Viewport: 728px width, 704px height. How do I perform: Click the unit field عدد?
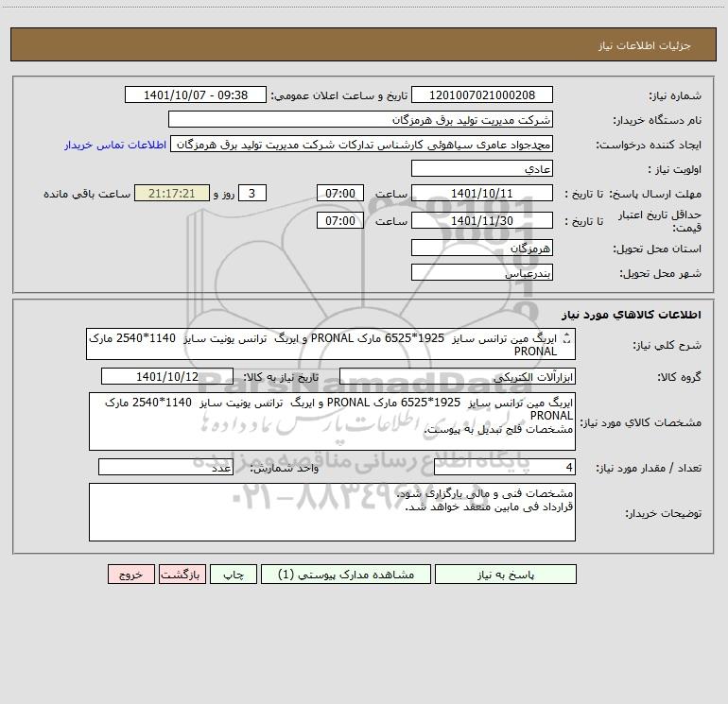tap(165, 468)
